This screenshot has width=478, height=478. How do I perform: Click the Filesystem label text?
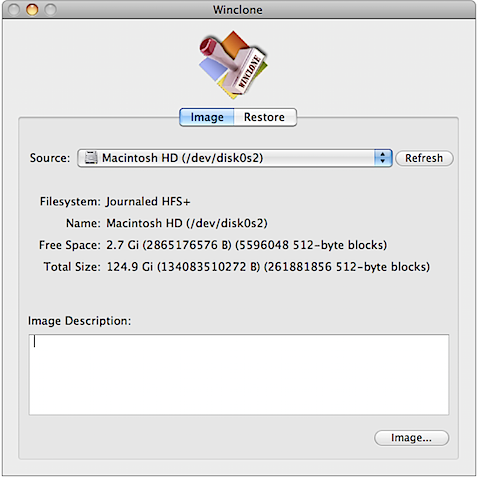(x=70, y=201)
